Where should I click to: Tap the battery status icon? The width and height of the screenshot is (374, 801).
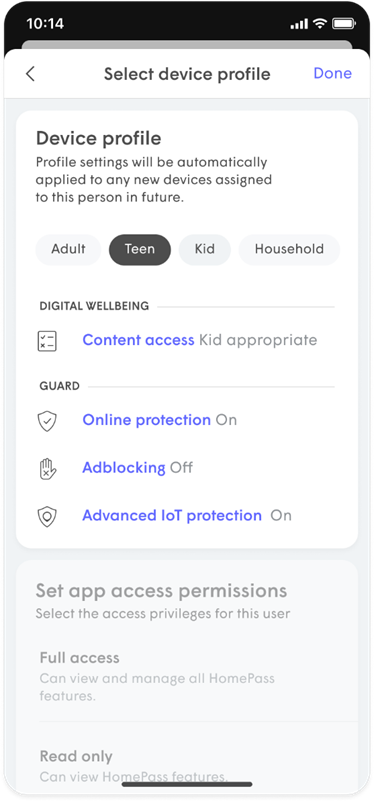coord(343,23)
